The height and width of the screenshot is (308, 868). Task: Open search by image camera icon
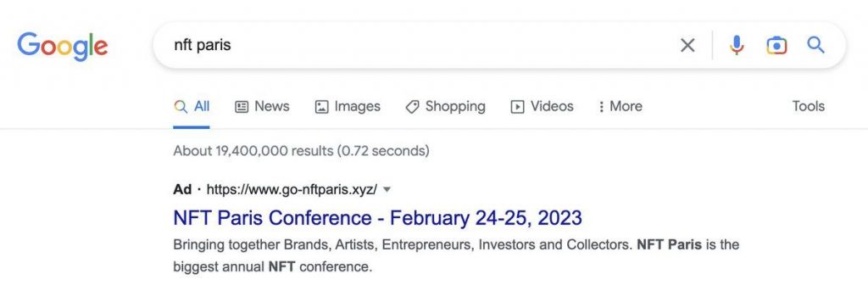pyautogui.click(x=776, y=46)
